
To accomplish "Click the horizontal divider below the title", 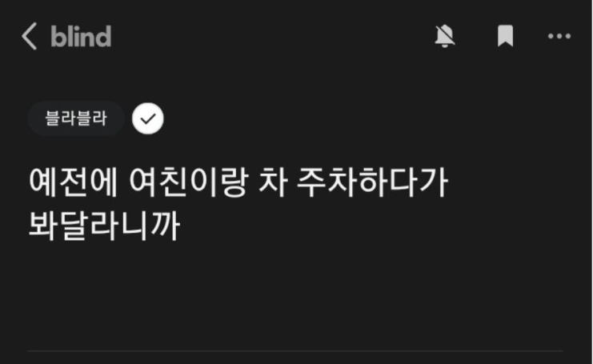I will pyautogui.click(x=296, y=351).
